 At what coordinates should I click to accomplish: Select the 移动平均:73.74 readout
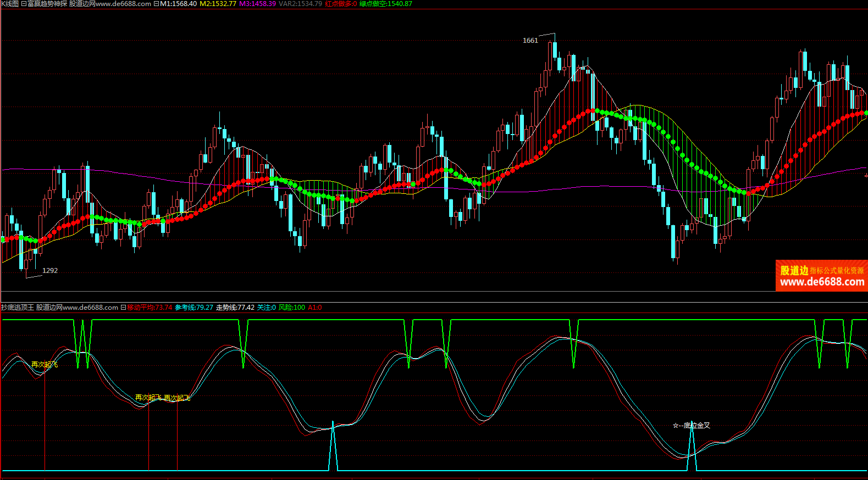[150, 308]
